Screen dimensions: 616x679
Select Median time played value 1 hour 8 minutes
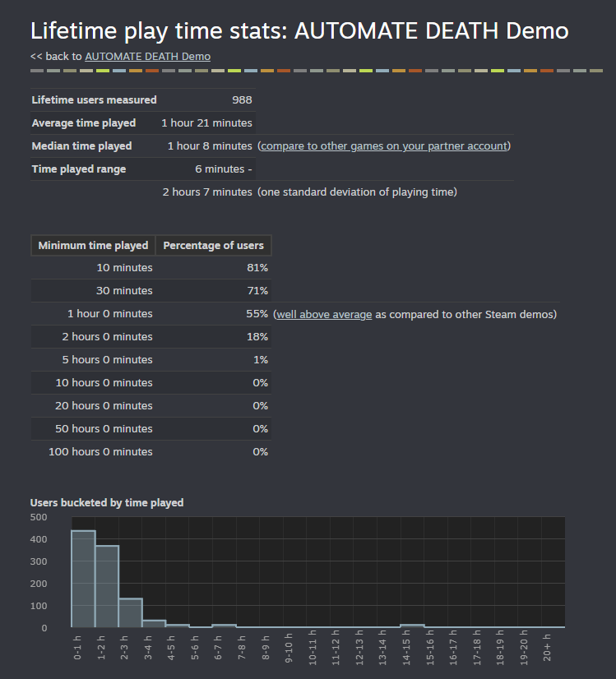[x=210, y=146]
